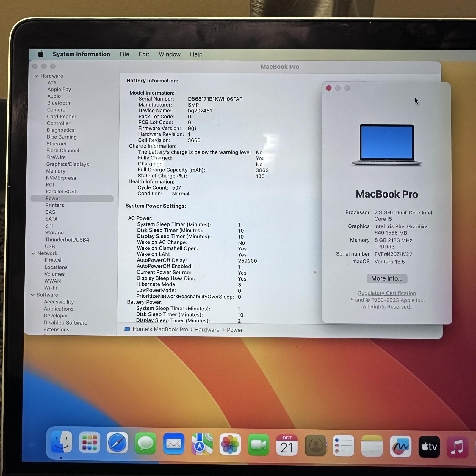
Task: Collapse the Hardware section
Action: click(x=37, y=76)
